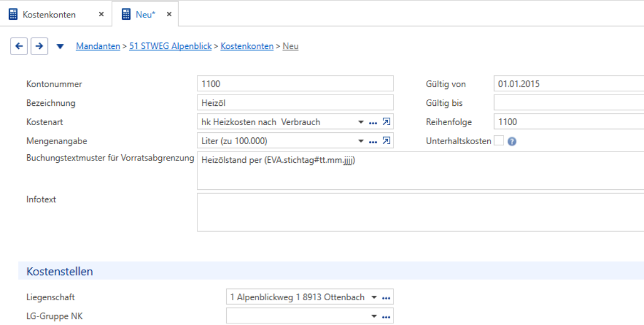Click the three-dots lookup for LG-Gruppe NK

click(386, 317)
